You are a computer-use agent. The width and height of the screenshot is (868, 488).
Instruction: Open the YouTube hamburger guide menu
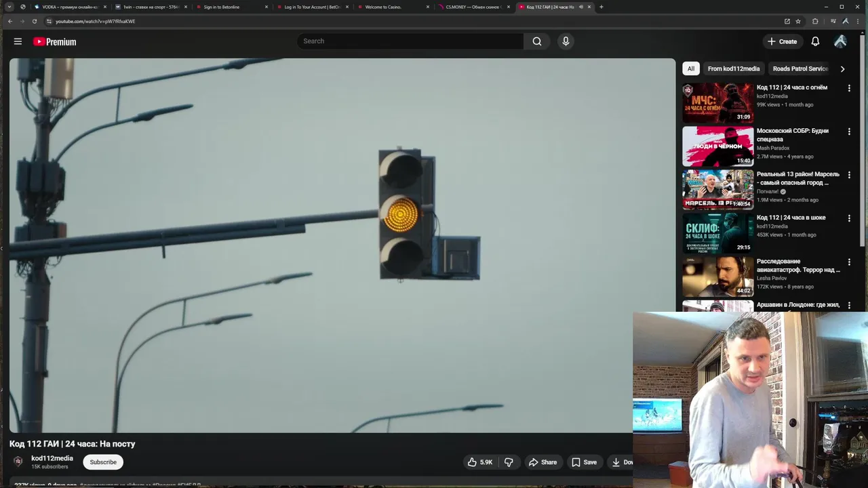pyautogui.click(x=18, y=41)
